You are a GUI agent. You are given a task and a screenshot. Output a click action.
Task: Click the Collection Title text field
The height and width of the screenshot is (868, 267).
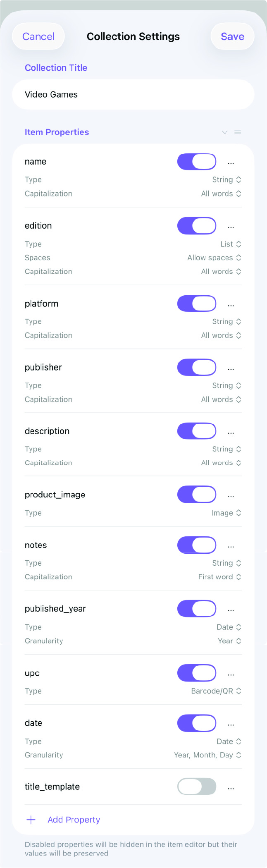[133, 95]
